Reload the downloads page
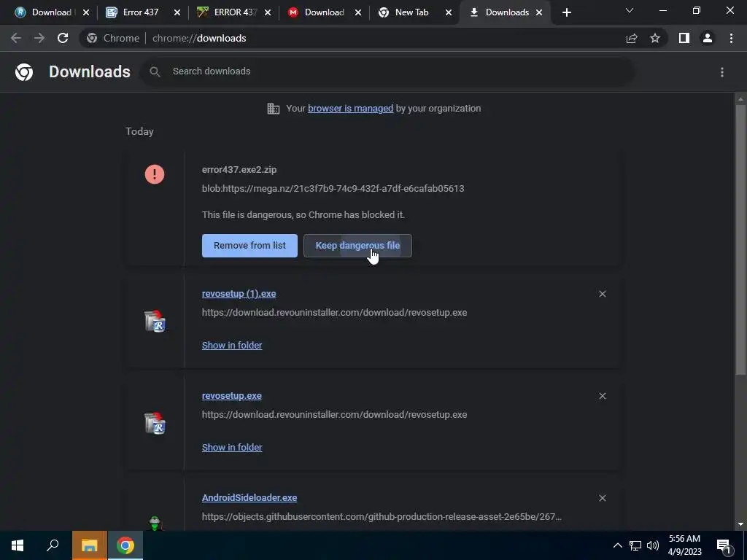The width and height of the screenshot is (747, 560). 63,38
